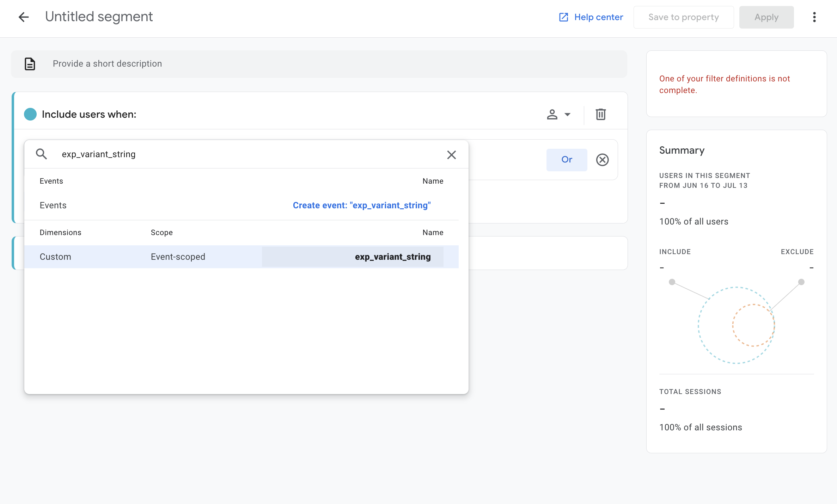This screenshot has height=504, width=837.
Task: Open the three-dot more options menu
Action: tap(814, 17)
